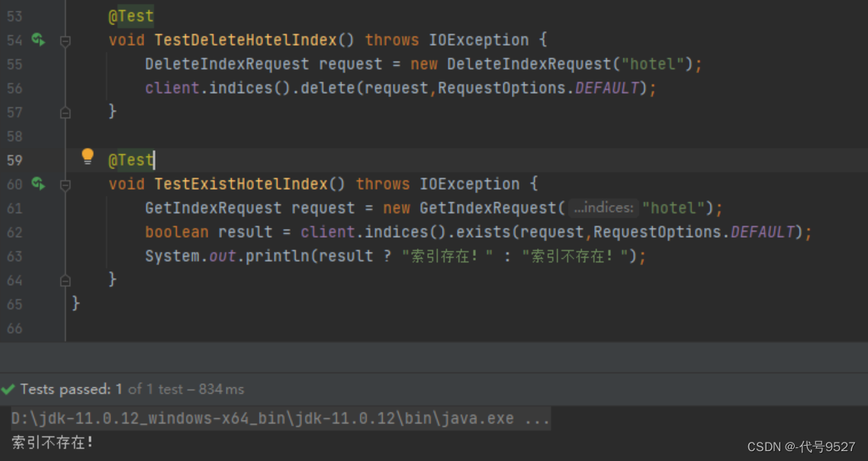
Task: Collapse TestExistHotelIndex method fold marker
Action: pos(65,184)
